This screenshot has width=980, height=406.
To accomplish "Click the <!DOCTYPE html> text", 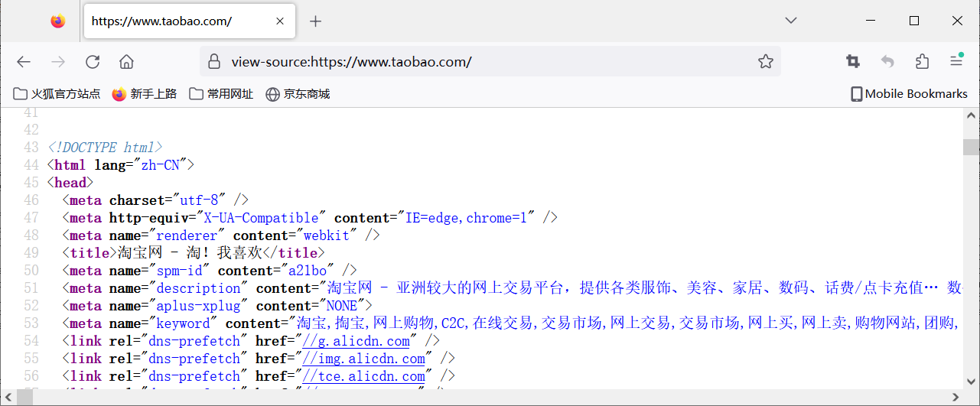I will [105, 148].
